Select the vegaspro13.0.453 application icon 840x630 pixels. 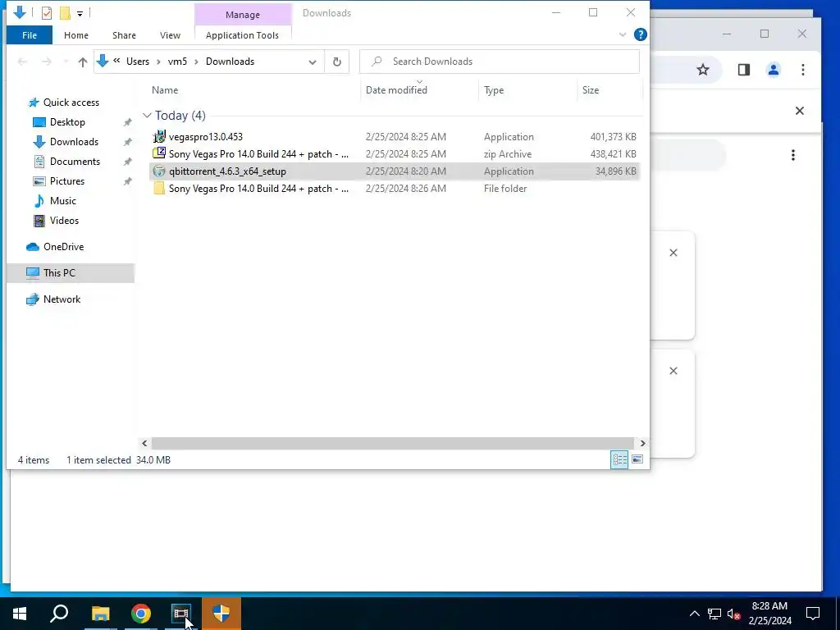tap(159, 137)
